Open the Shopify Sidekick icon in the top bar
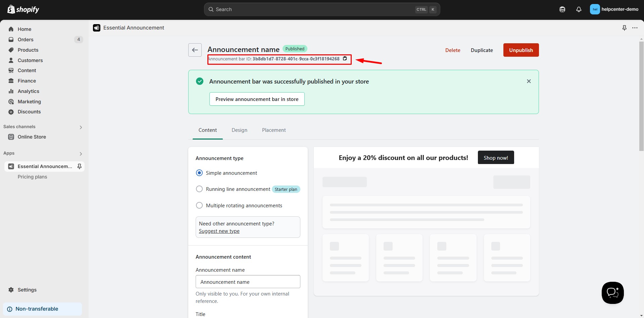This screenshot has width=644, height=318. point(562,9)
